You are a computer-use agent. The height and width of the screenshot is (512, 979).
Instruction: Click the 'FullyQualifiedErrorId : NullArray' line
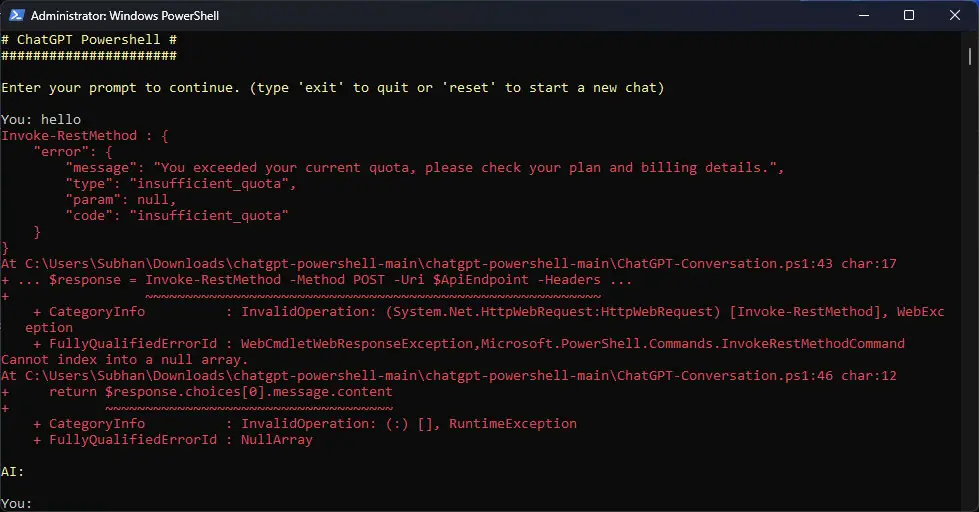pyautogui.click(x=173, y=440)
